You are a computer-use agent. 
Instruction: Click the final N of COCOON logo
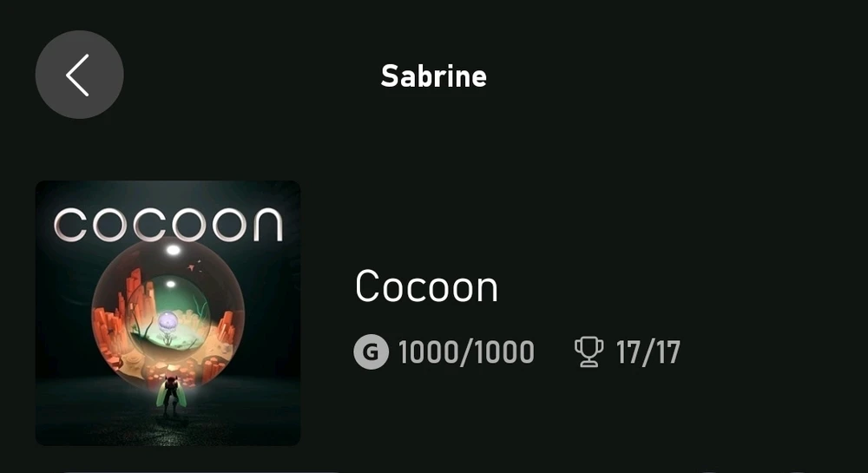(x=266, y=224)
